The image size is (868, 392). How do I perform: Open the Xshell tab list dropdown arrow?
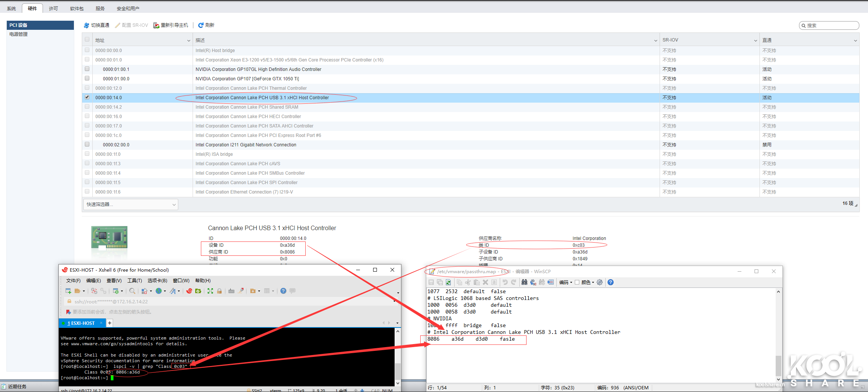click(x=397, y=323)
